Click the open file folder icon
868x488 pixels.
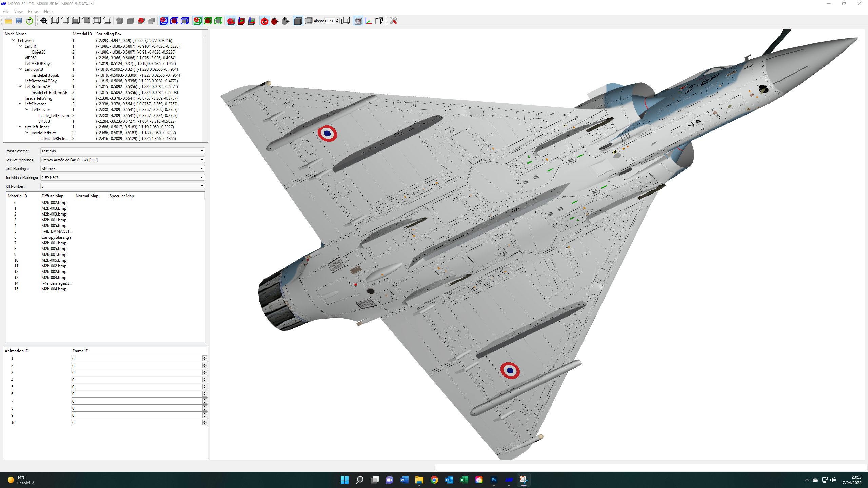click(8, 21)
